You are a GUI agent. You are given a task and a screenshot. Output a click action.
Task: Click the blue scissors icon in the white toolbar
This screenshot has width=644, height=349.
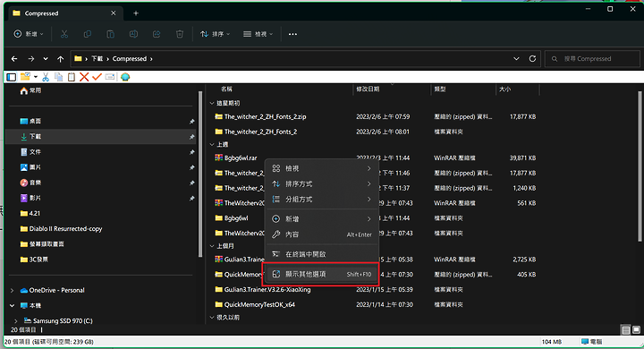click(46, 77)
